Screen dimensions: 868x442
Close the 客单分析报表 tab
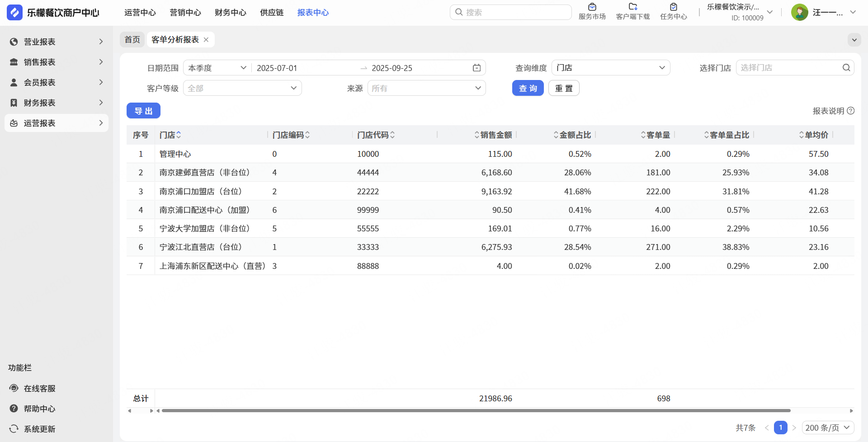tap(206, 40)
